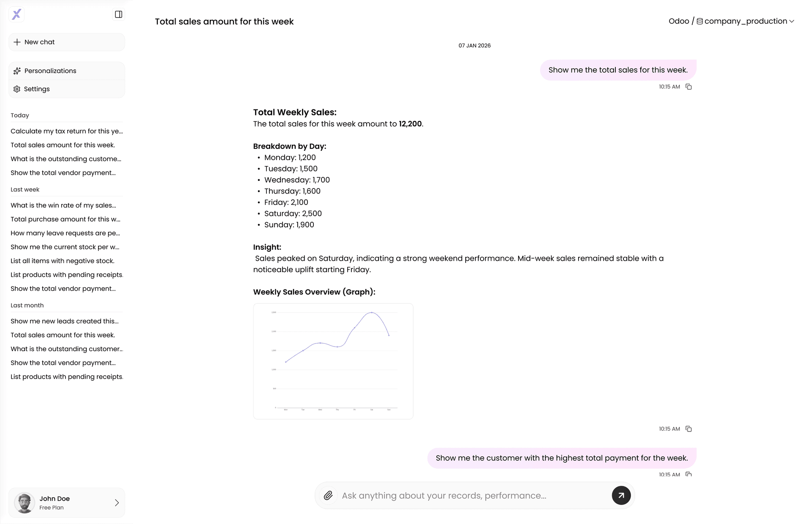Open 'What is the win rate' chat

(63, 205)
